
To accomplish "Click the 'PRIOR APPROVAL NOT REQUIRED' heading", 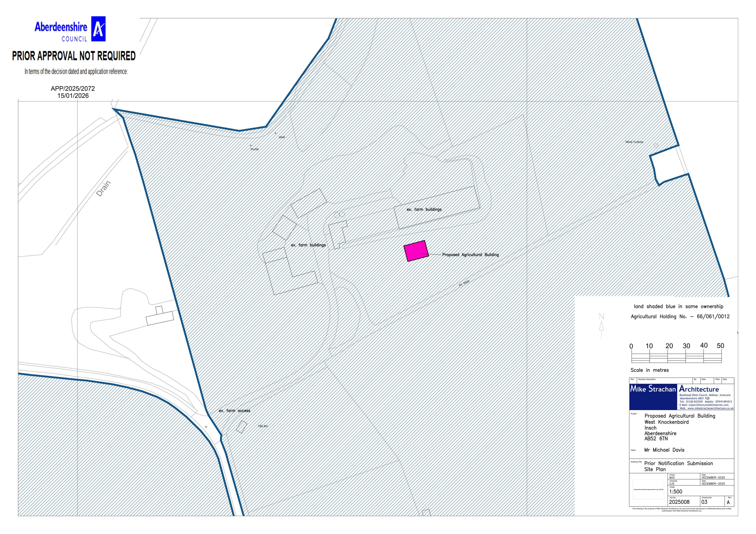I will 74,56.
